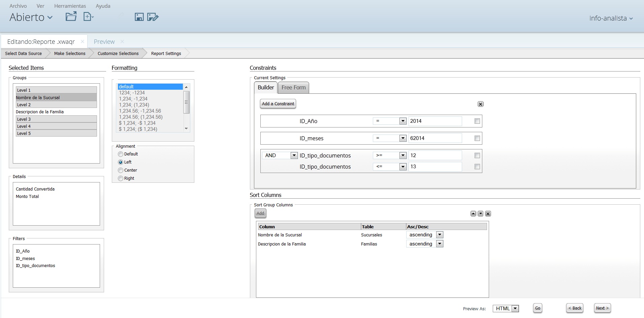This screenshot has width=644, height=318.
Task: Select Nombre de la Sucursal in Groups
Action: 56,97
